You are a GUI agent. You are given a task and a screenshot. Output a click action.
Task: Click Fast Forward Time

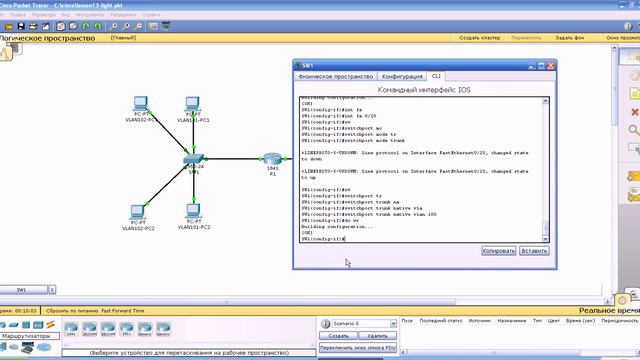(122, 311)
